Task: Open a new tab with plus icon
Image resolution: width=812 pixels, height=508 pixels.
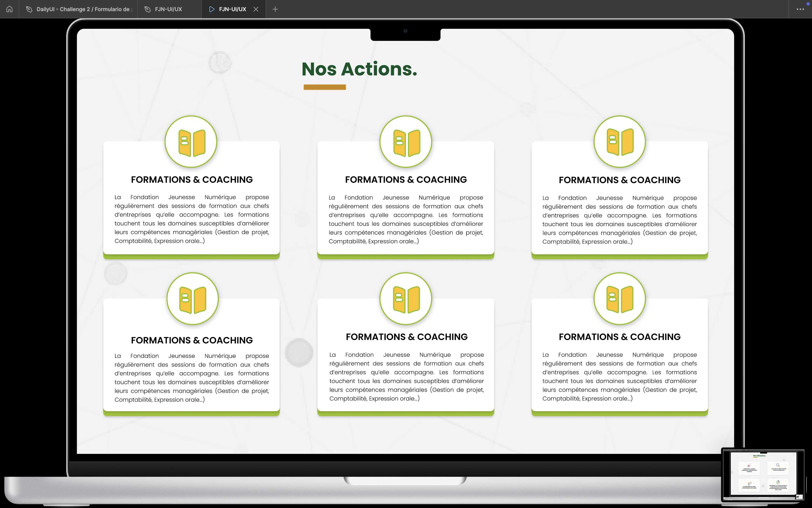Action: [275, 9]
